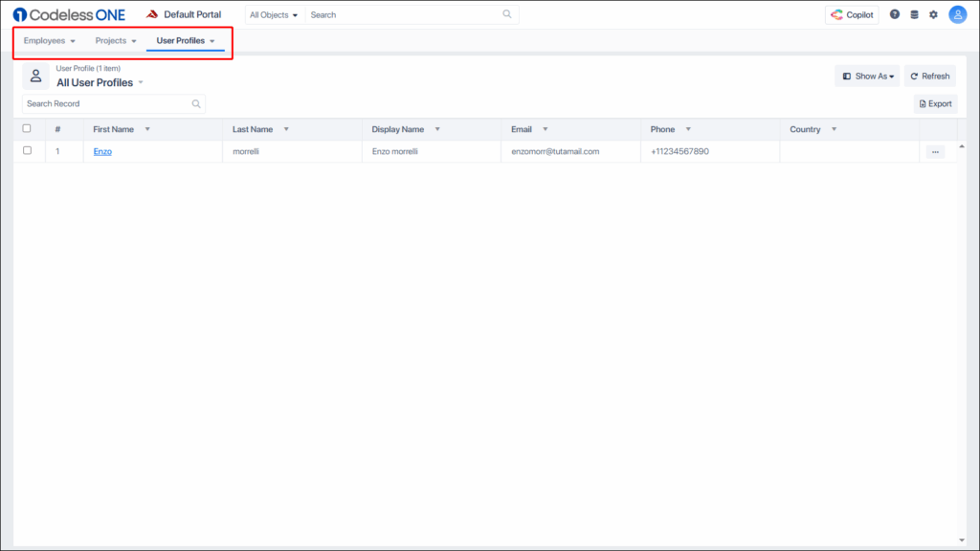Select the User Profiles tab

tap(181, 40)
